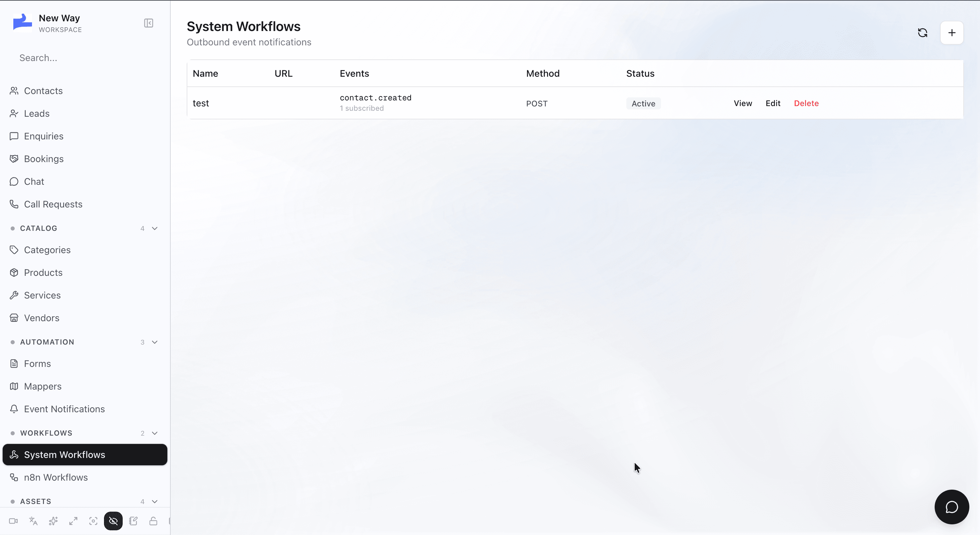Image resolution: width=980 pixels, height=535 pixels.
Task: Delete the test workflow
Action: [x=806, y=103]
